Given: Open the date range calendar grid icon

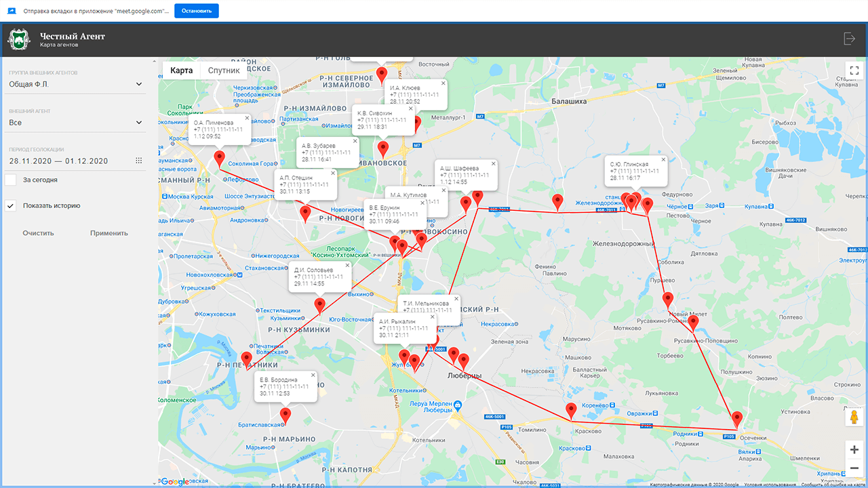Looking at the screenshot, I should (139, 161).
